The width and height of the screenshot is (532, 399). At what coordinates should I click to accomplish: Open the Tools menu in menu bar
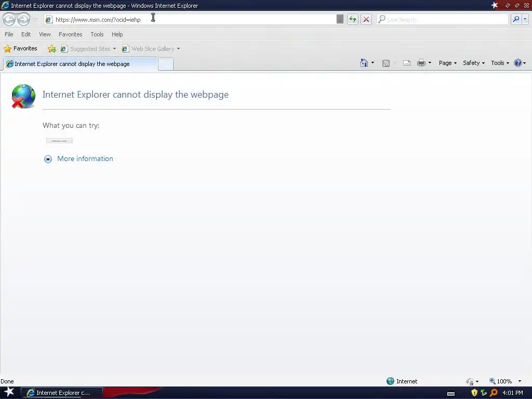97,34
